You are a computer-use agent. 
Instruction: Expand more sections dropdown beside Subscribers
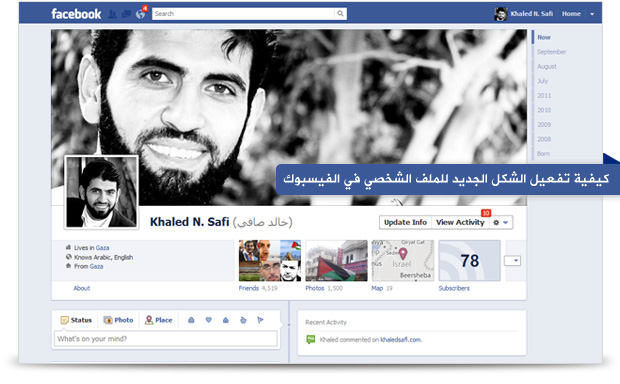pyautogui.click(x=512, y=261)
